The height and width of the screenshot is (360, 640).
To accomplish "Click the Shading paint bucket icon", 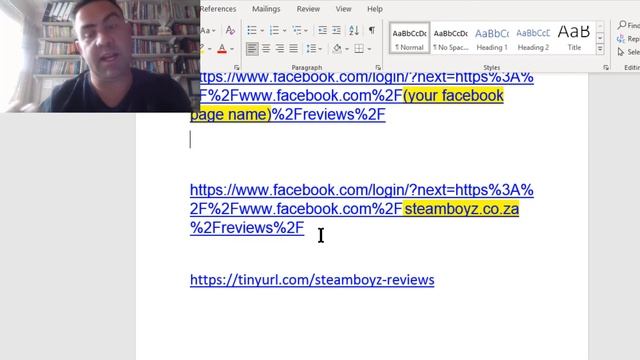I will point(337,49).
